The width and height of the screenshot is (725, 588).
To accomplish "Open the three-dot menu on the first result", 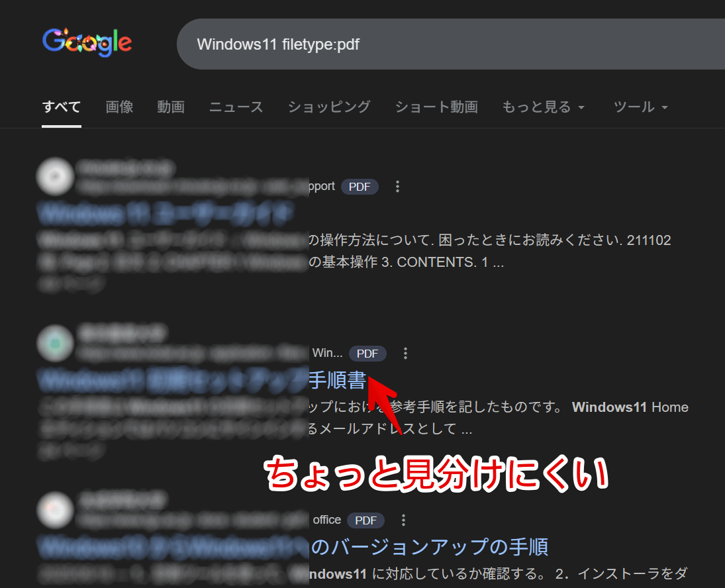I will (397, 187).
